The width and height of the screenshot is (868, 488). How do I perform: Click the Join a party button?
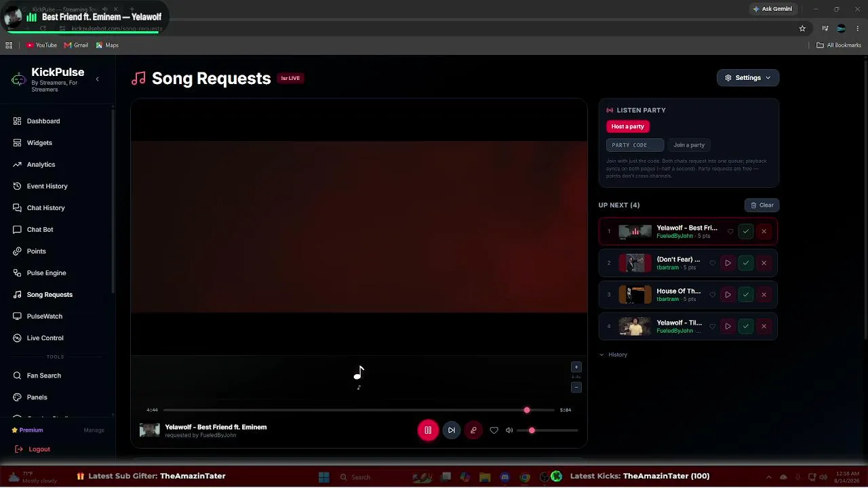(689, 145)
